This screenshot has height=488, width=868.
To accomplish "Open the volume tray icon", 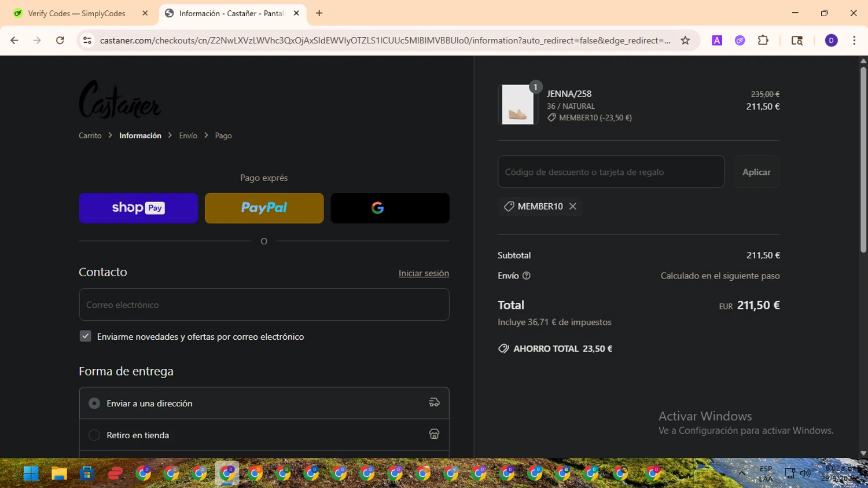I will [x=805, y=474].
